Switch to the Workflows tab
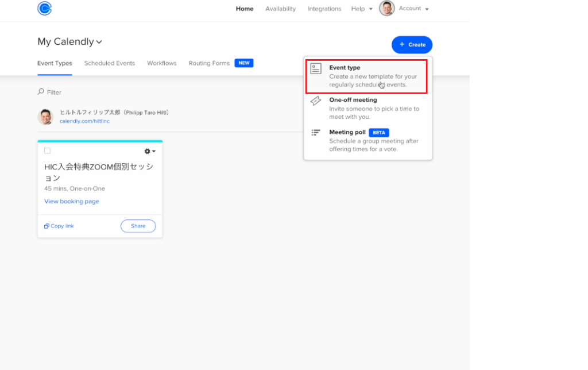The height and width of the screenshot is (370, 588). coord(161,63)
